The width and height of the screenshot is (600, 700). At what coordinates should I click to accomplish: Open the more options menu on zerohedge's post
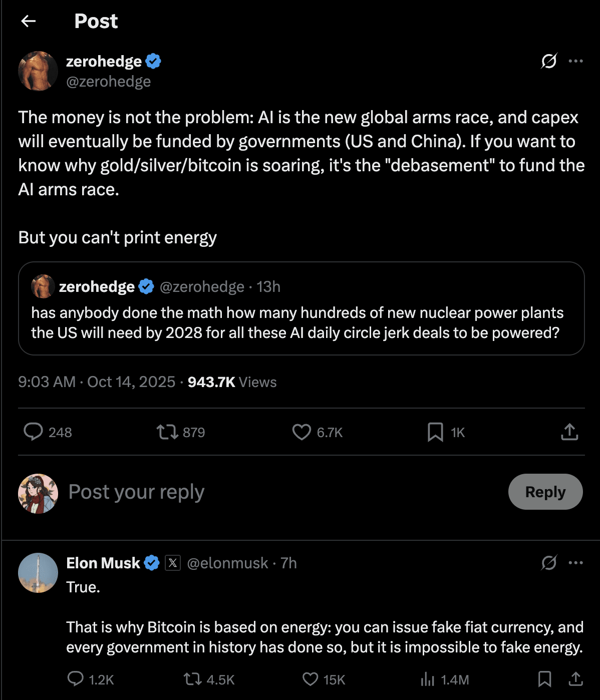576,61
